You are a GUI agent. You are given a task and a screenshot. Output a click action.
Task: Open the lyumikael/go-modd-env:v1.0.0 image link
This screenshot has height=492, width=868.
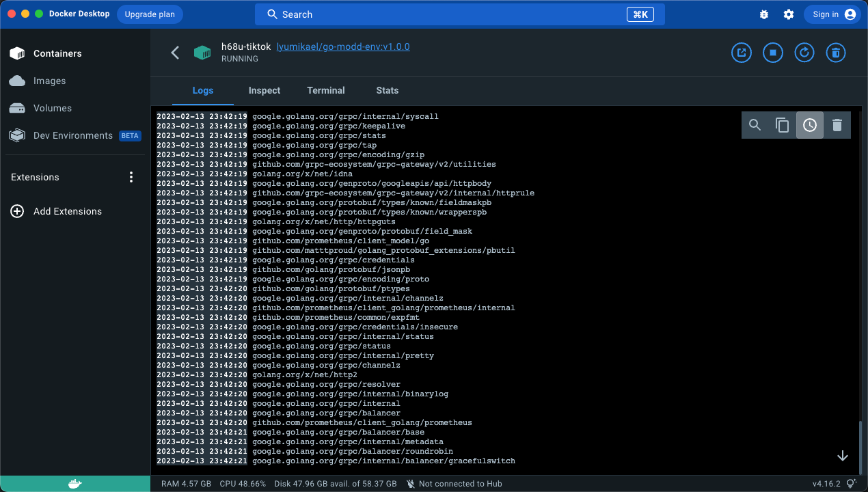(343, 46)
